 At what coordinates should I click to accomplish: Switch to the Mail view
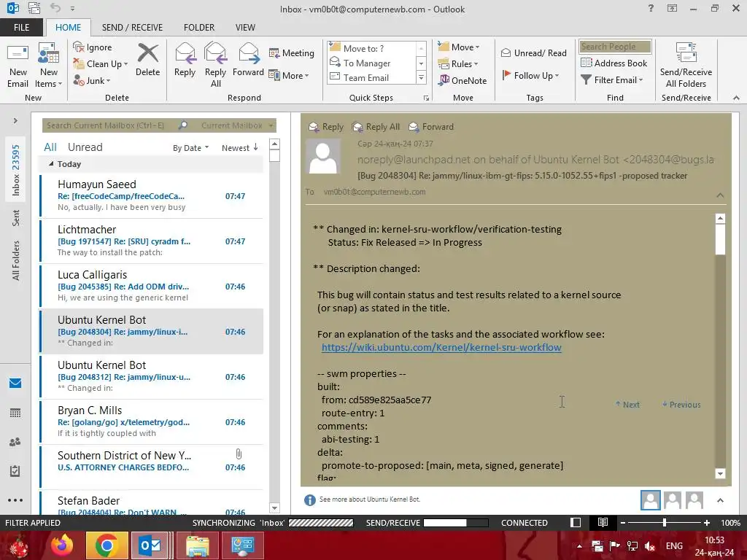15,383
